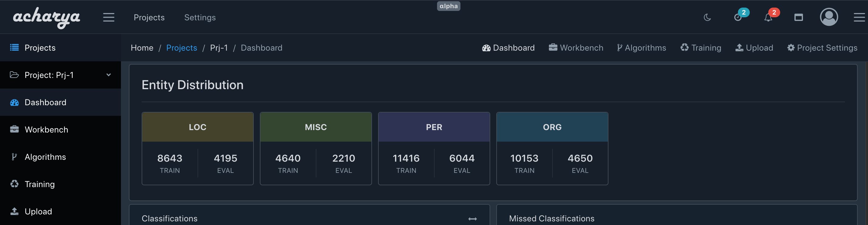
Task: Expand the Project: Prj-1 dropdown chevron
Action: [108, 75]
